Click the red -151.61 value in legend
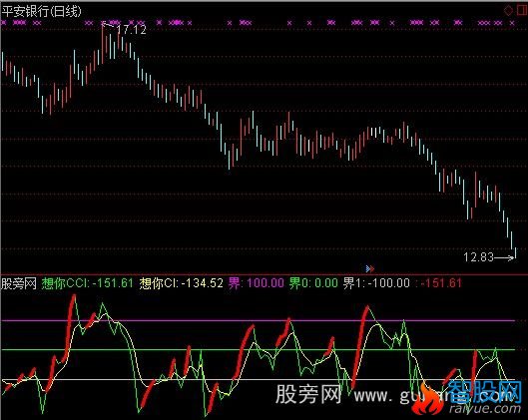Screen dimensions: 528x420 440,283
